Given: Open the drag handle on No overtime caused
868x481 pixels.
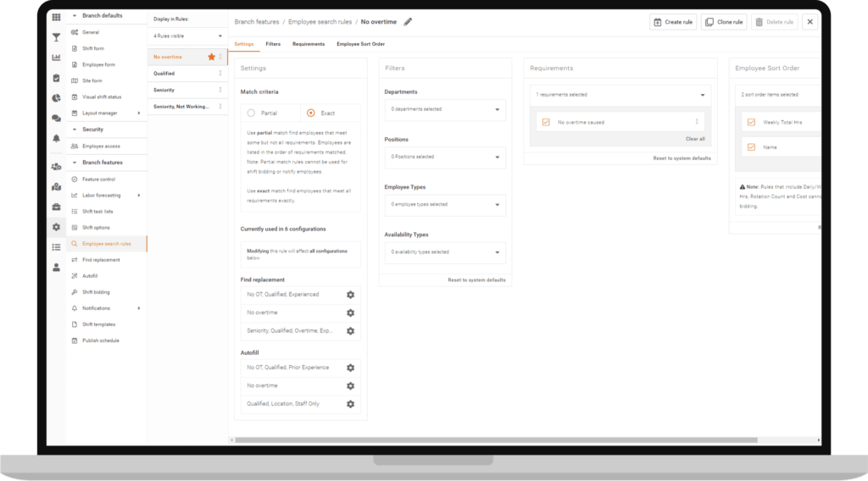Looking at the screenshot, I should pos(697,122).
